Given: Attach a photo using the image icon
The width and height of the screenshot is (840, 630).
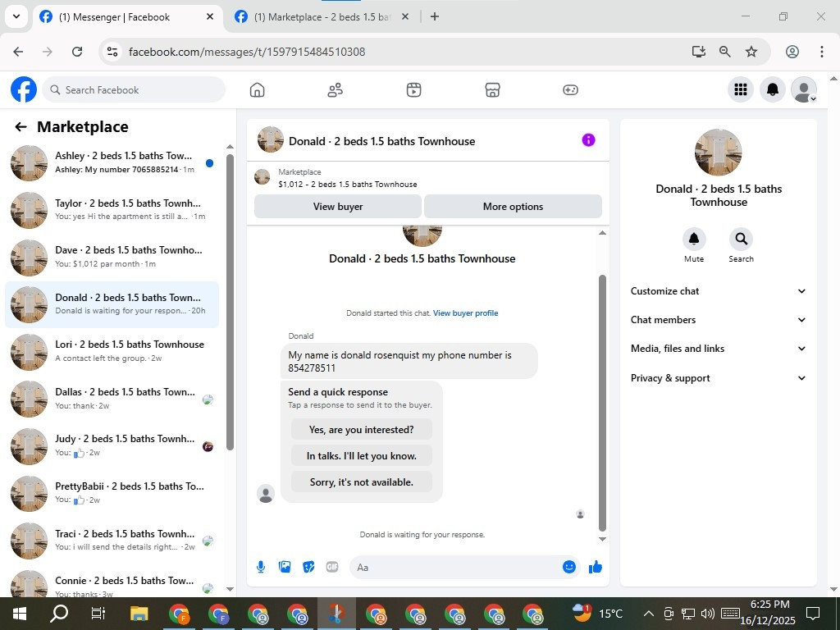Looking at the screenshot, I should pos(285,567).
